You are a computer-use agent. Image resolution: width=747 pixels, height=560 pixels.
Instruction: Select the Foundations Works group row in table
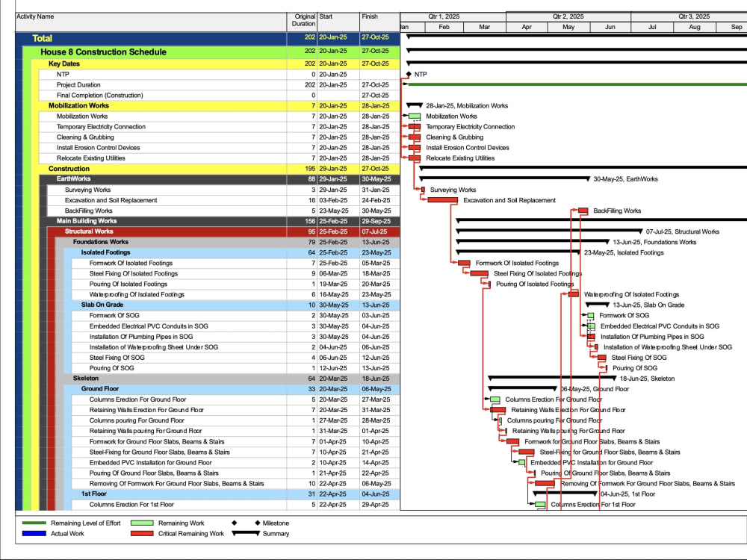click(227, 242)
